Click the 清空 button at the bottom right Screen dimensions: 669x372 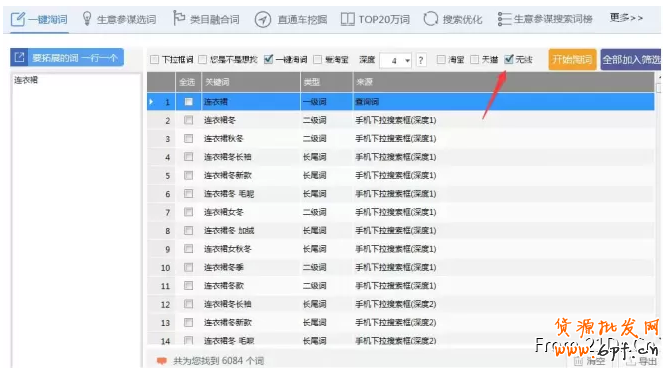tap(590, 361)
